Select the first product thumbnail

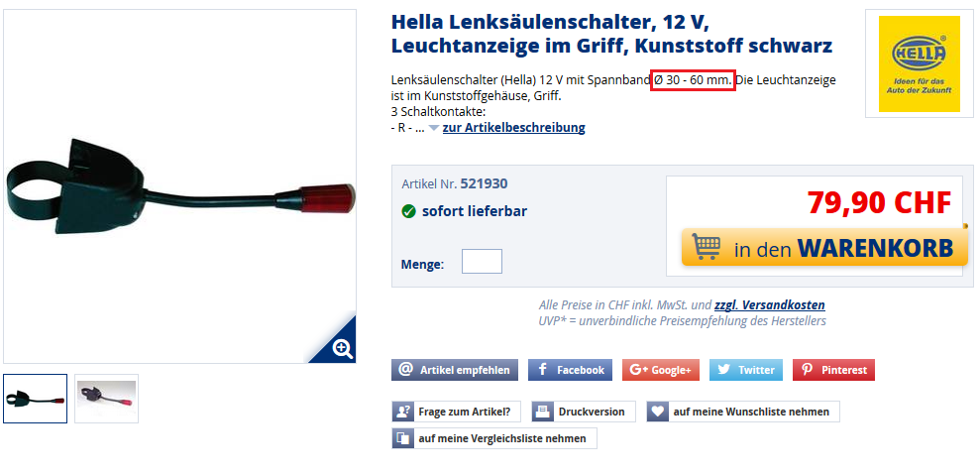tap(35, 399)
